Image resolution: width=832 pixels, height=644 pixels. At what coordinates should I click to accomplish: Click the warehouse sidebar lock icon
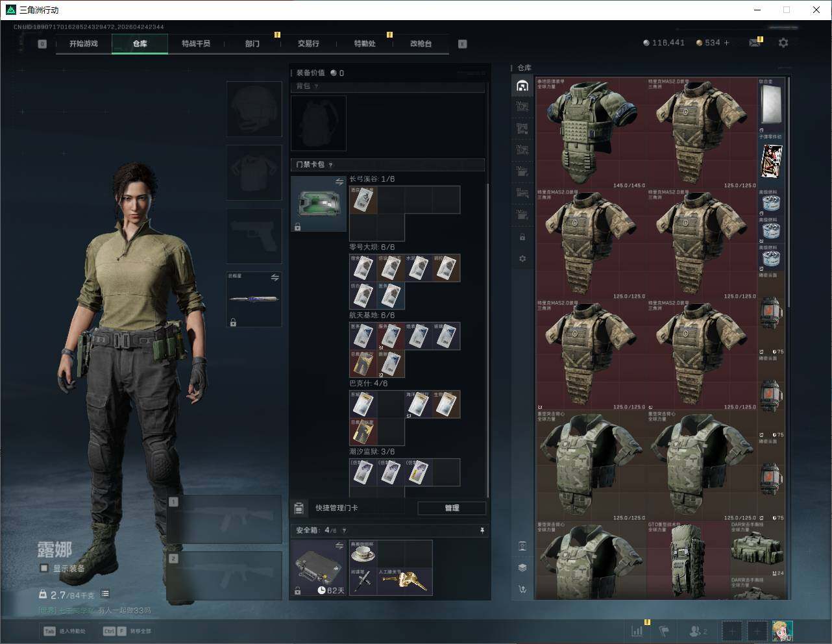pos(522,237)
